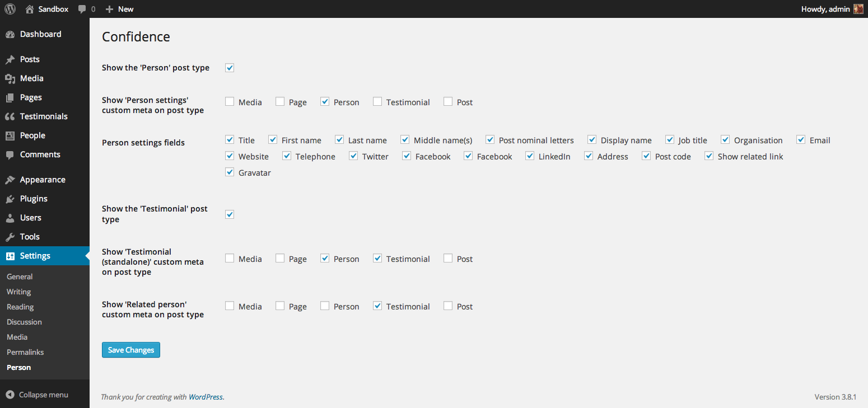Go to Writing settings submenu
This screenshot has height=408, width=868.
tap(18, 292)
